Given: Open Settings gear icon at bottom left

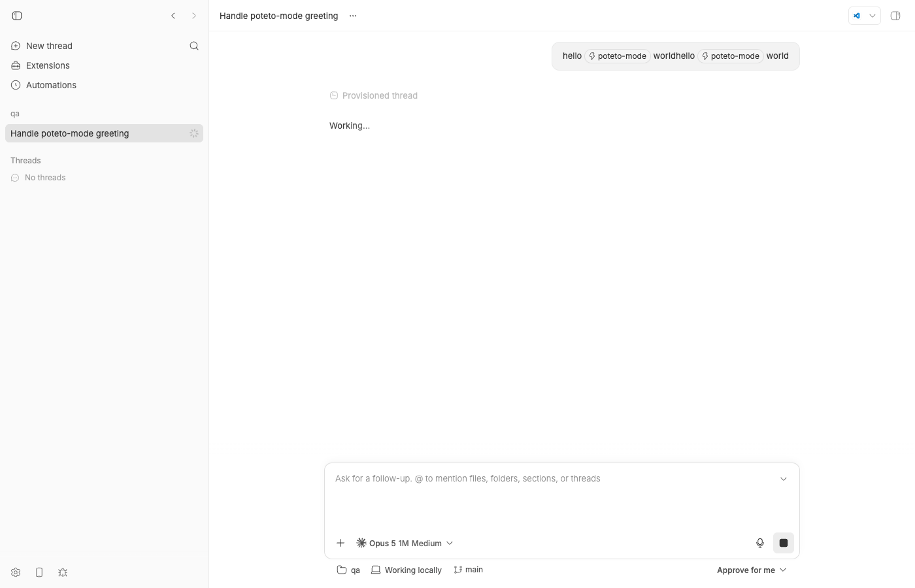Looking at the screenshot, I should click(x=16, y=572).
